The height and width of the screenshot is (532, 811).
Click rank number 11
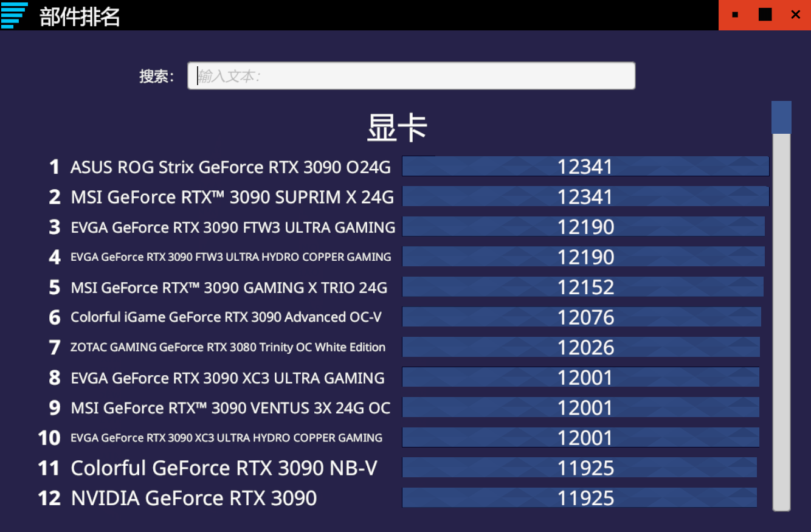(49, 468)
